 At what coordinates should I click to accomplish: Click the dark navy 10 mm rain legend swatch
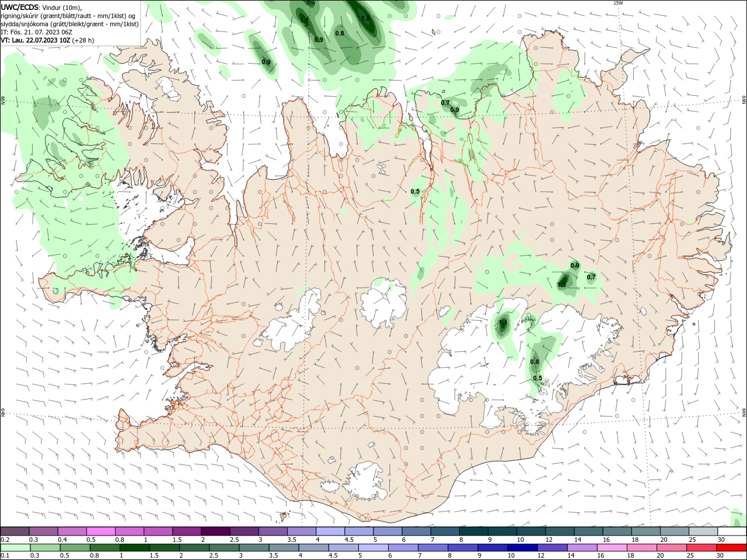(522, 548)
